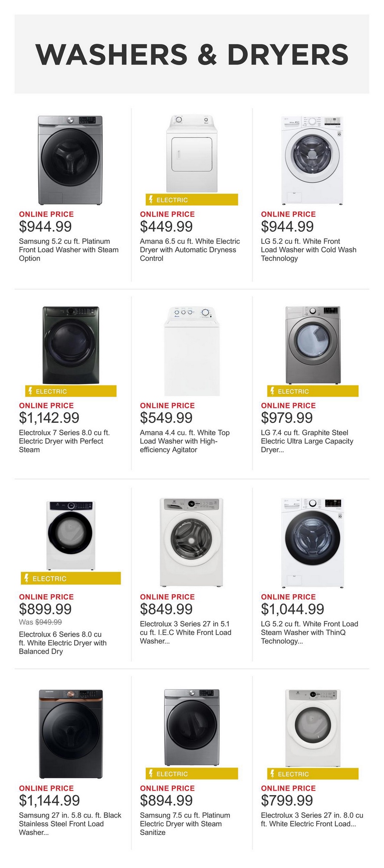Click the LG Graphite Steel dryer image
The height and width of the screenshot is (868, 384).
coord(313,345)
